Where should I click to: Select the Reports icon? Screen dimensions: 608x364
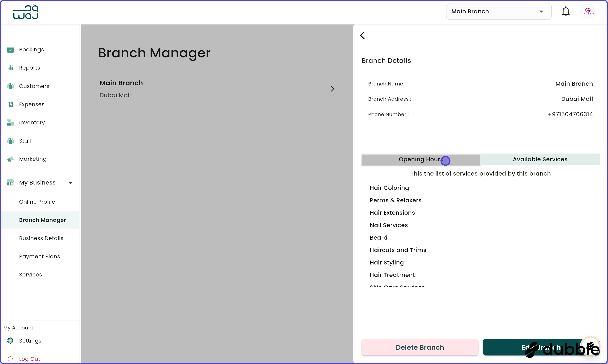tap(10, 68)
